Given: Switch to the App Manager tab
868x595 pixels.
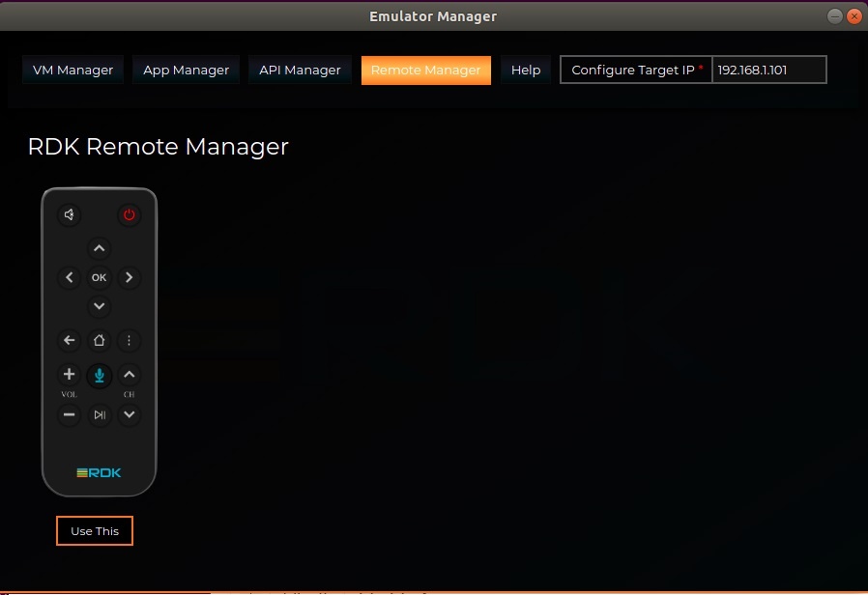Looking at the screenshot, I should pyautogui.click(x=186, y=70).
